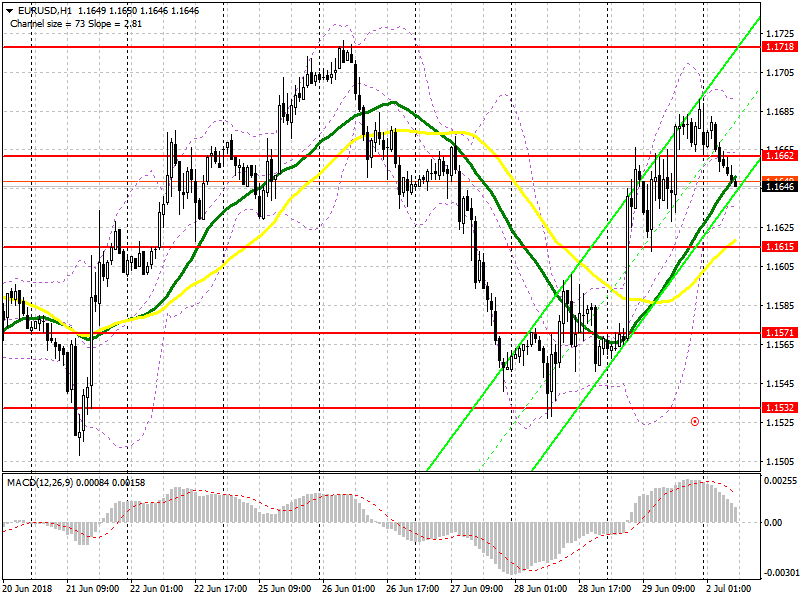
Task: Click the '22 Jun 17:00' time label
Action: click(x=220, y=588)
